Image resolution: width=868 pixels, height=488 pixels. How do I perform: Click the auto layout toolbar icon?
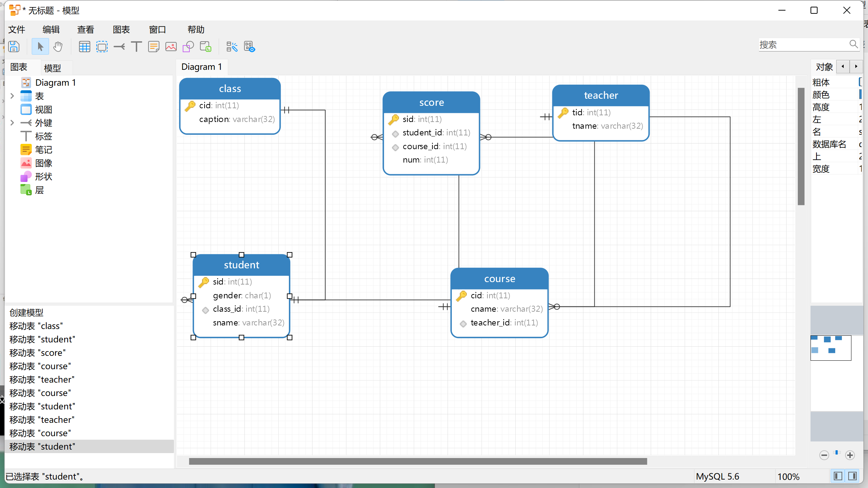(x=232, y=47)
